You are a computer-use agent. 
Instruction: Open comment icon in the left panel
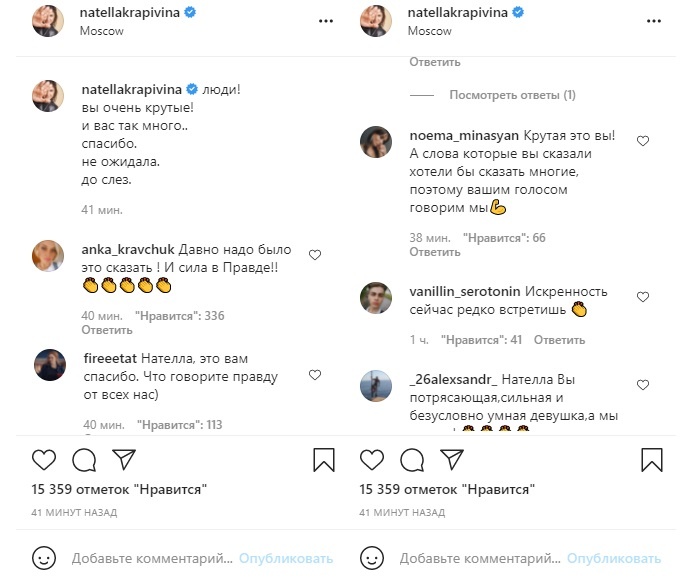(84, 460)
